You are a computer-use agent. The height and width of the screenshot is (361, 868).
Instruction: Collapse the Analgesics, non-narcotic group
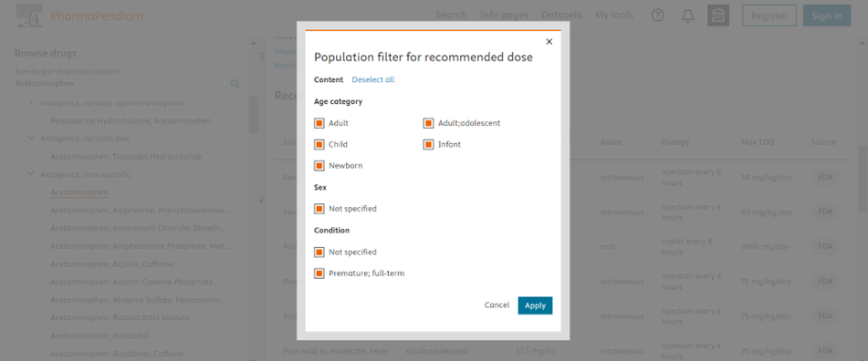[31, 175]
